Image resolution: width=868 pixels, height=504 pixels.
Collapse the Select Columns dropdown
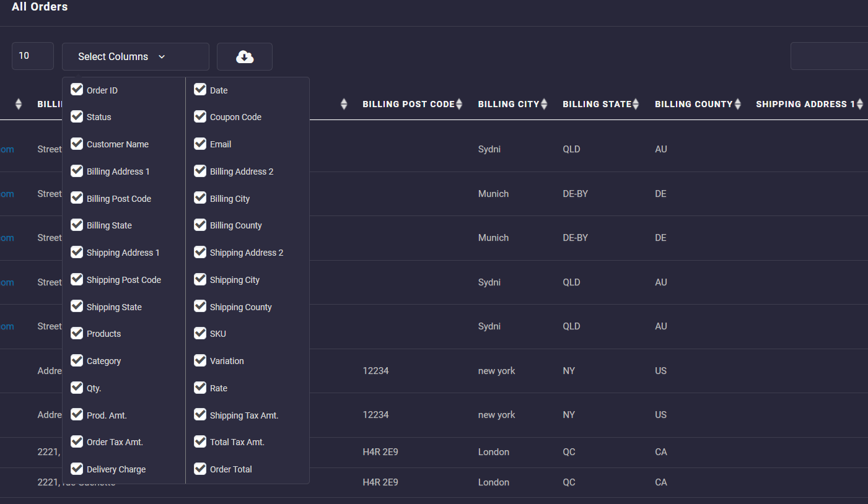pyautogui.click(x=135, y=56)
